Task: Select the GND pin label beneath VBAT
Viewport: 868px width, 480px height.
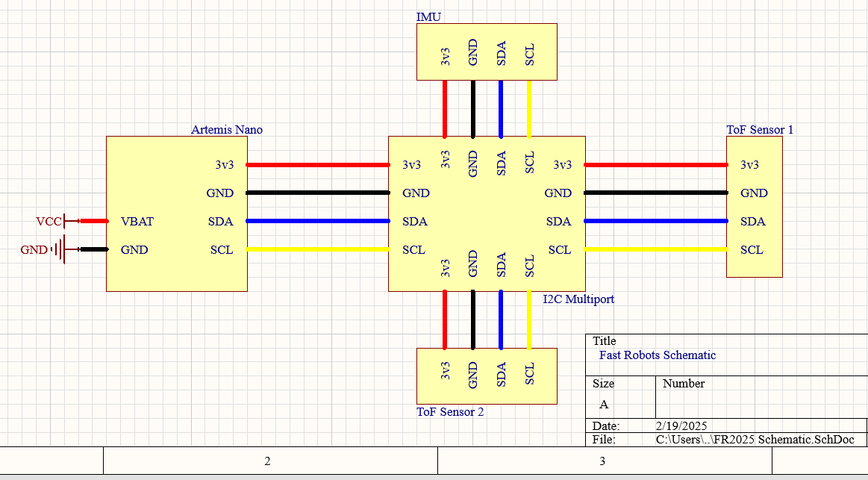Action: click(134, 249)
